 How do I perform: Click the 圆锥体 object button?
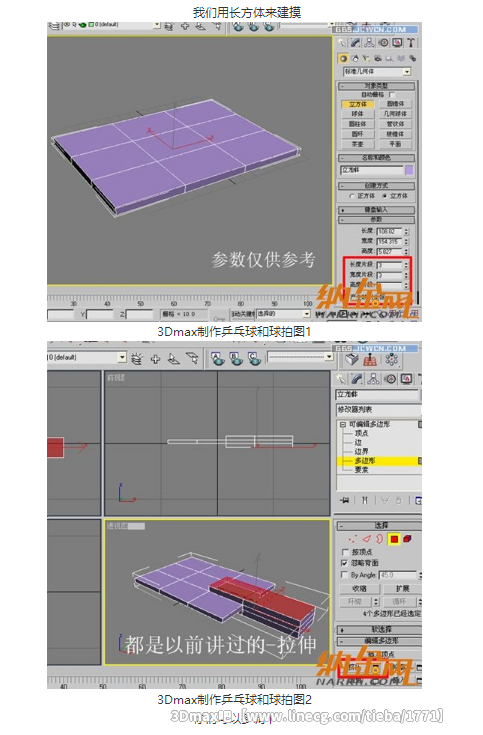395,104
